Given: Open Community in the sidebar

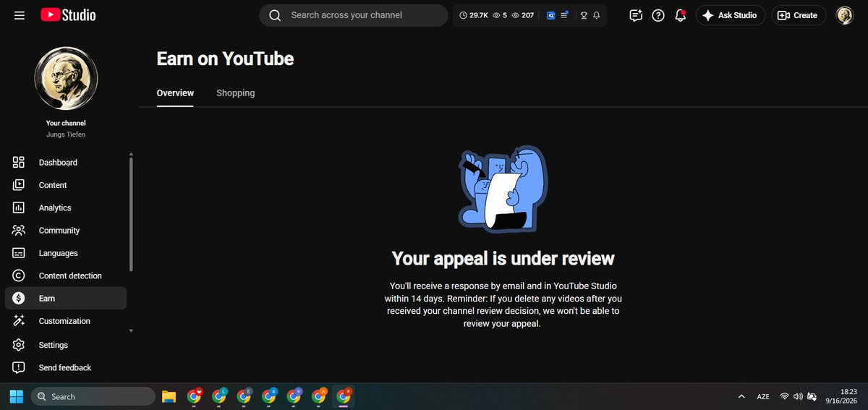Looking at the screenshot, I should click(66, 231).
